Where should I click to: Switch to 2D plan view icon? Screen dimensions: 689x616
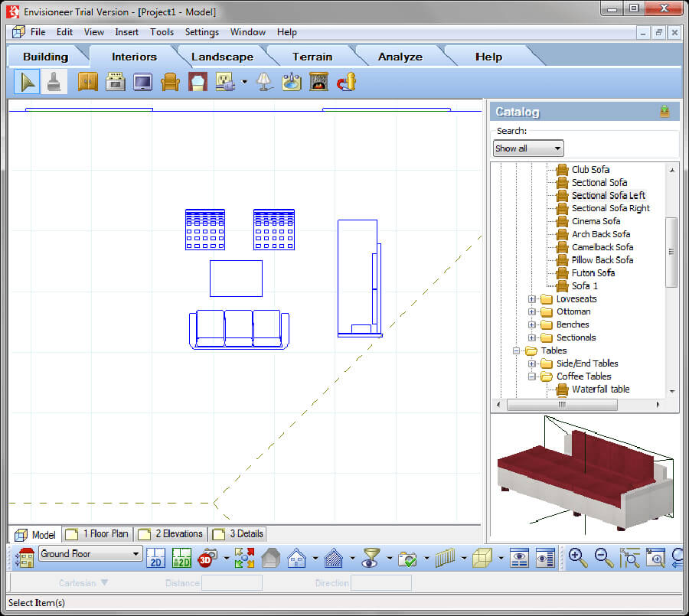tap(155, 558)
